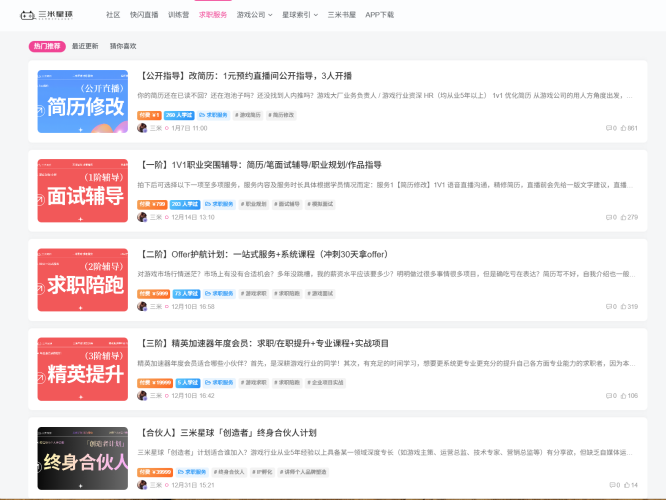
Task: Click the #简历修改 hashtag
Action: [x=281, y=115]
